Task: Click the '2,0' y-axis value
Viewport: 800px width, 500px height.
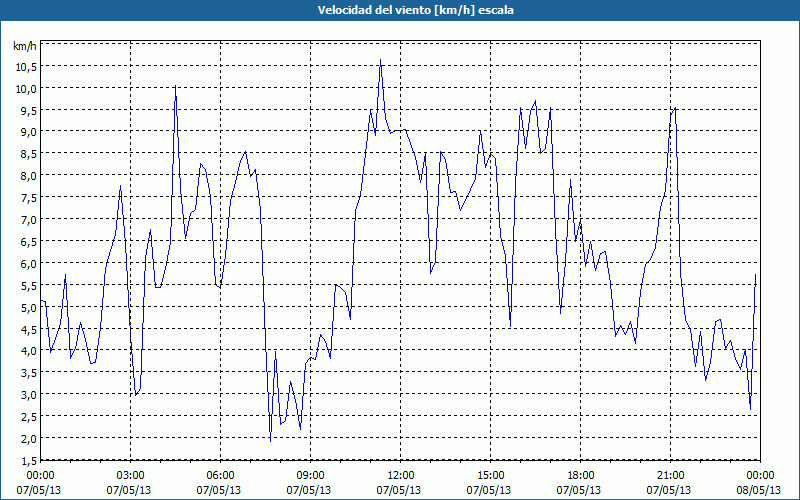Action: [x=29, y=439]
